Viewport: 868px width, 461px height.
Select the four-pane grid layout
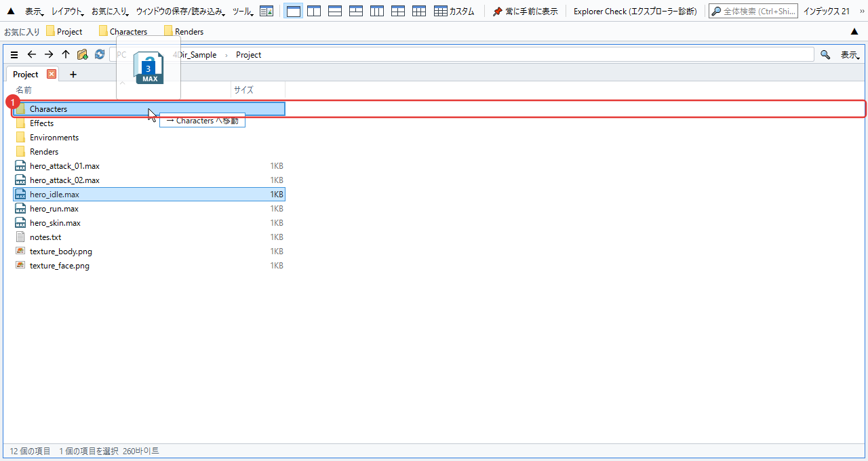(398, 12)
